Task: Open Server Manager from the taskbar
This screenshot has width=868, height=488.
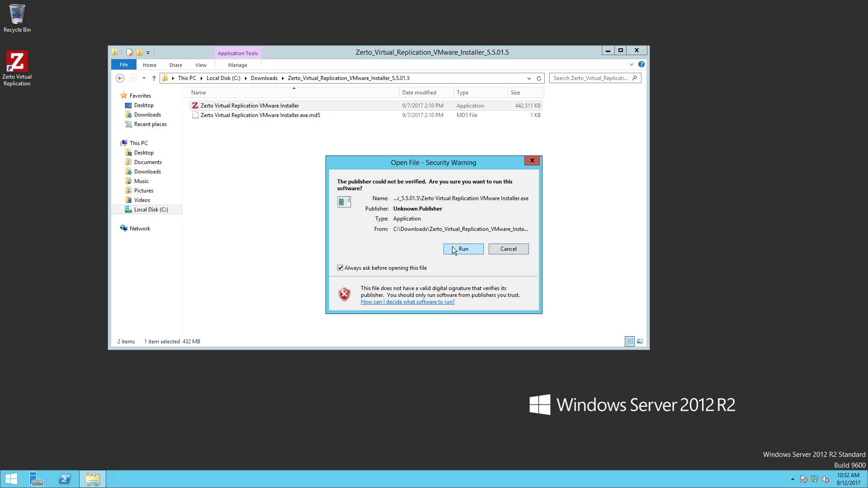Action: pos(36,479)
